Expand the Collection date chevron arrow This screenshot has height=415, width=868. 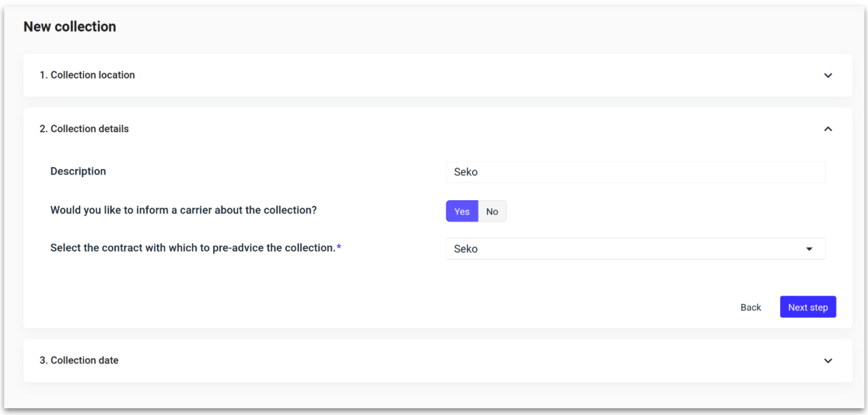tap(828, 361)
